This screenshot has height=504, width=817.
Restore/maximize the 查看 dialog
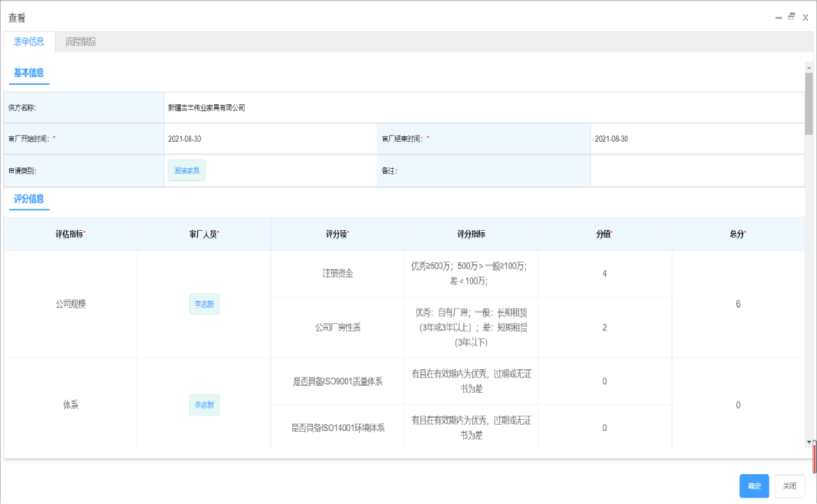coord(791,17)
